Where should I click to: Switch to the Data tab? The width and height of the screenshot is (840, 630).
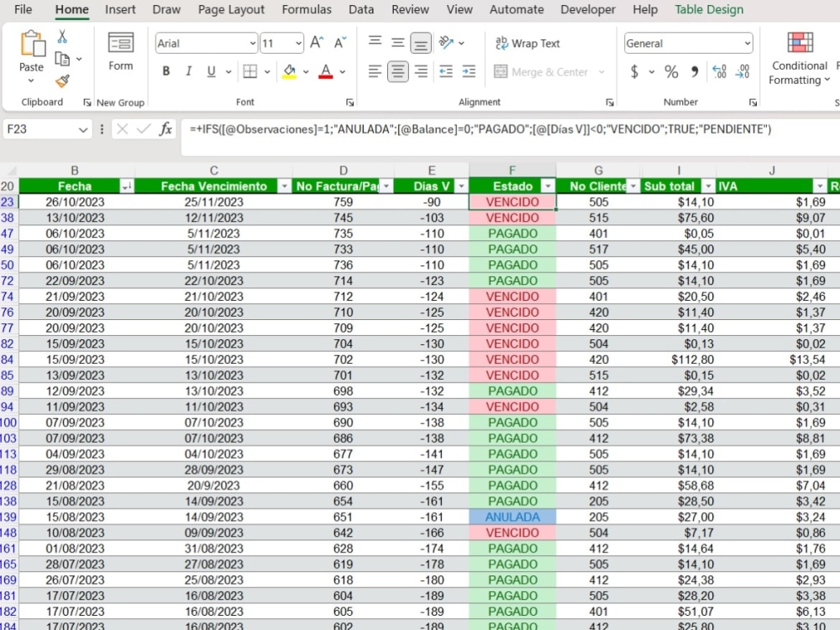point(361,9)
